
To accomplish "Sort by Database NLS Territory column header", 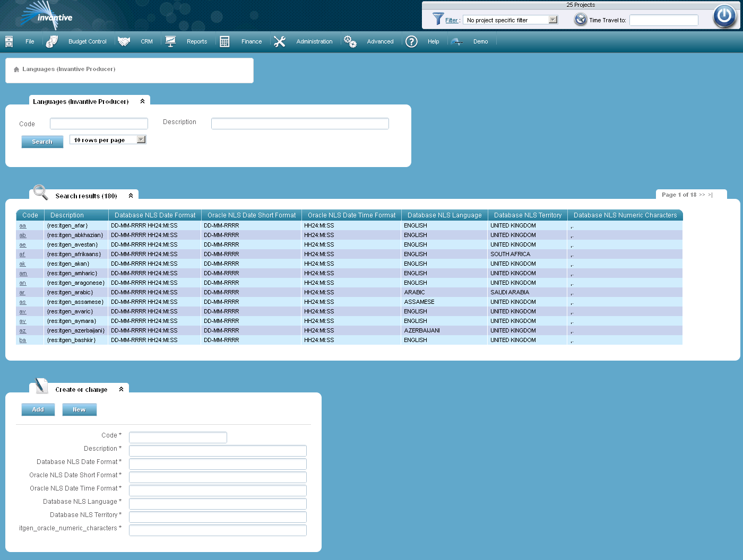I will point(528,215).
